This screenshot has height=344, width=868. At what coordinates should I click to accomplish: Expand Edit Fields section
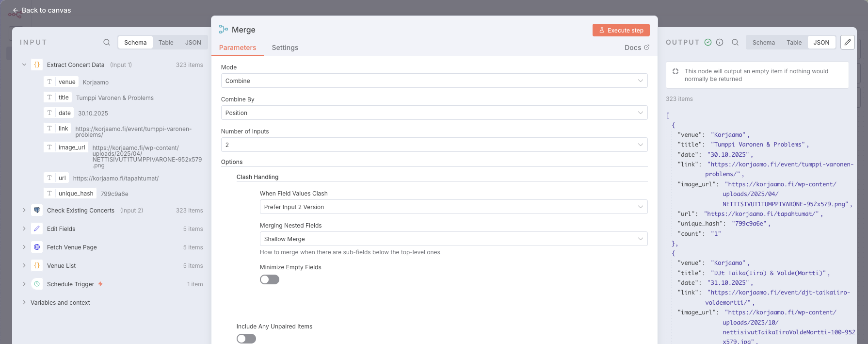(x=24, y=229)
